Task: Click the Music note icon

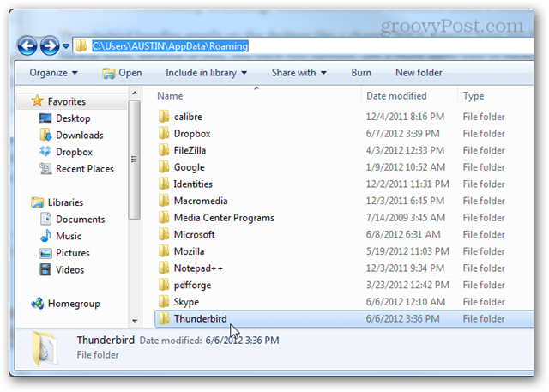Action: pyautogui.click(x=45, y=236)
